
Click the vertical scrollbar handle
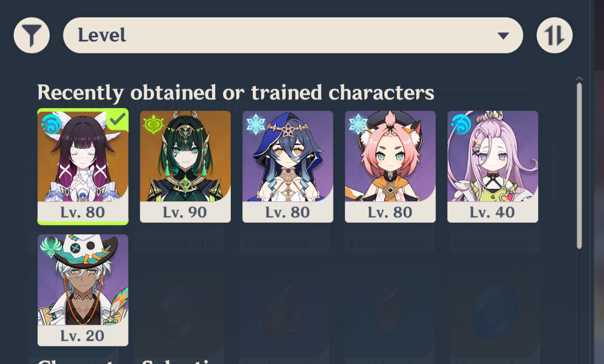pyautogui.click(x=579, y=166)
